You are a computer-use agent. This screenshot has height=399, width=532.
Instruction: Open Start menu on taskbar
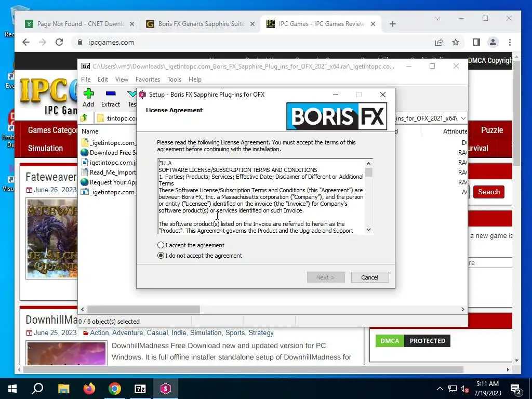coord(12,389)
